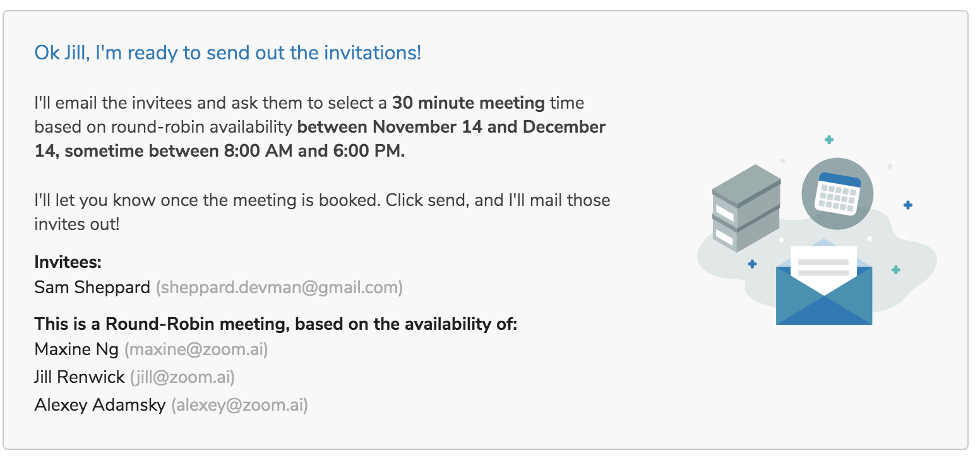Click Jill Renwick's email jill@zoom.ai

tap(182, 377)
